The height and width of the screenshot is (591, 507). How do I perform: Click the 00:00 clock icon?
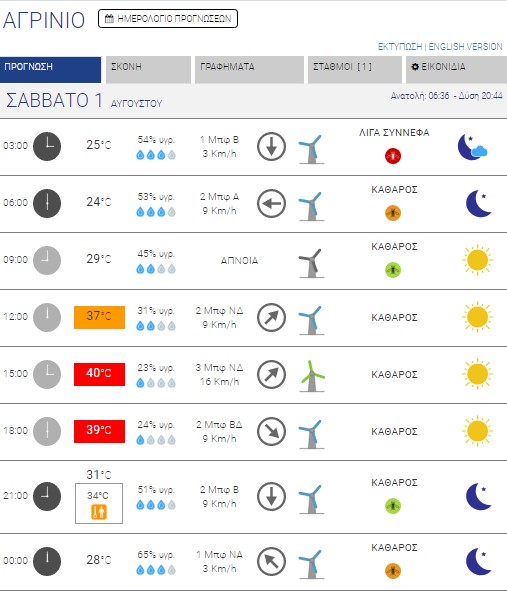(x=47, y=561)
